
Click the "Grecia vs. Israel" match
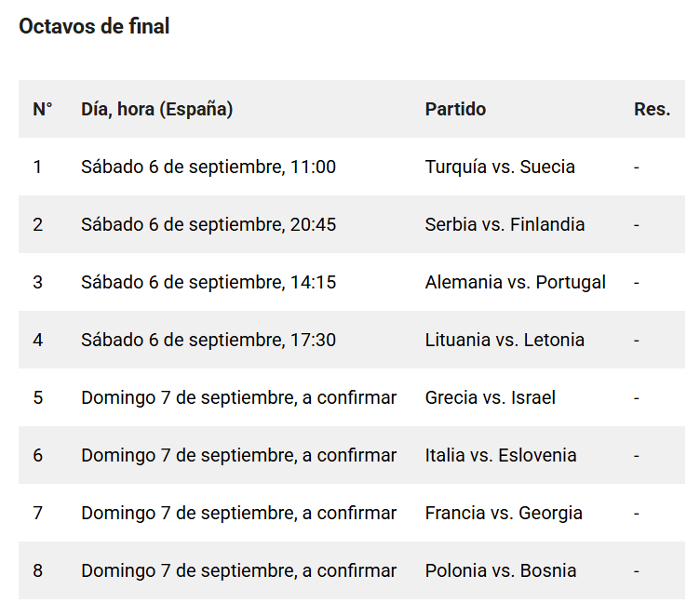(x=490, y=398)
